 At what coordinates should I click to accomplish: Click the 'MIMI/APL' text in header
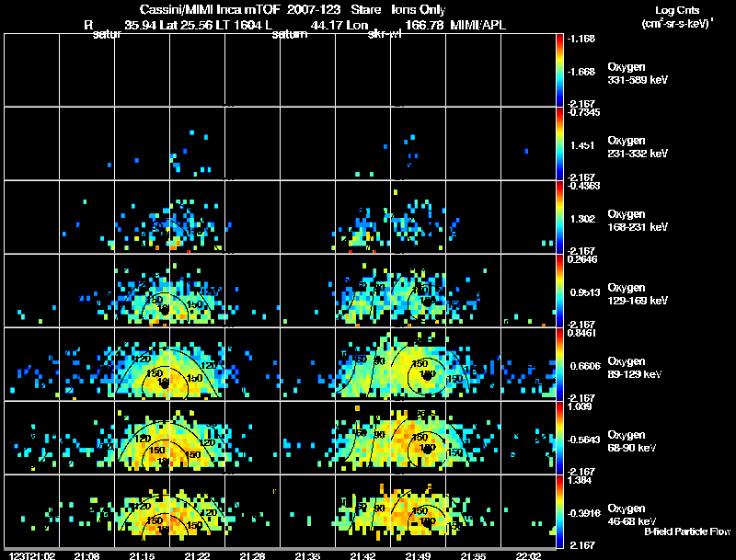click(x=477, y=25)
